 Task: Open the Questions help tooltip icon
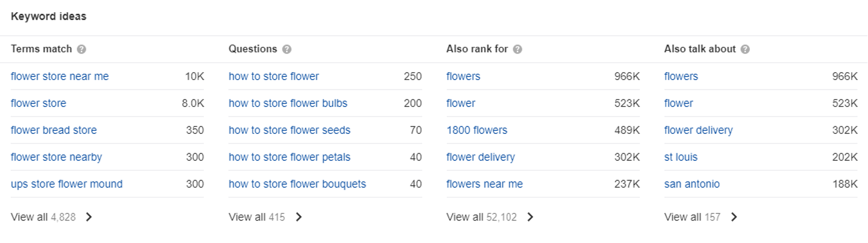point(287,49)
